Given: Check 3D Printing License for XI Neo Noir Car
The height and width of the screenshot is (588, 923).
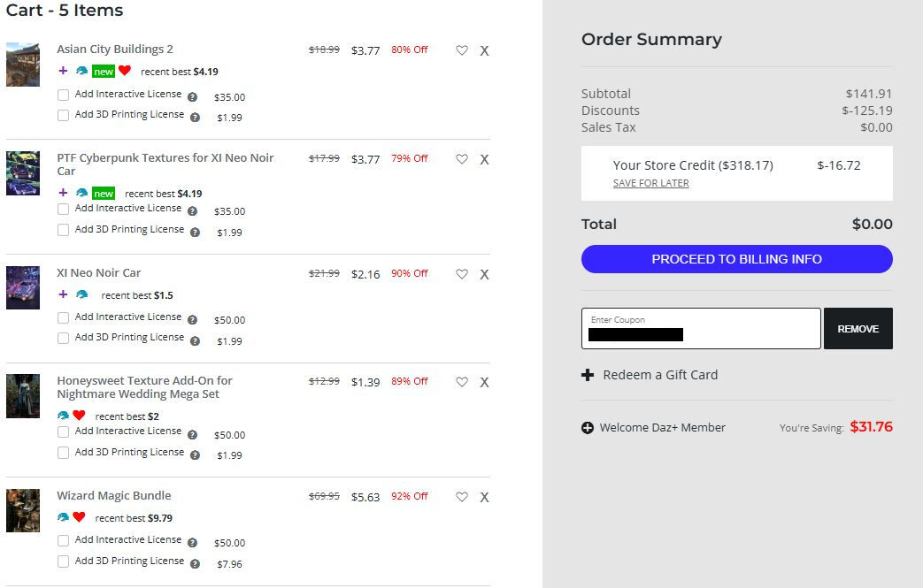Looking at the screenshot, I should coord(63,338).
